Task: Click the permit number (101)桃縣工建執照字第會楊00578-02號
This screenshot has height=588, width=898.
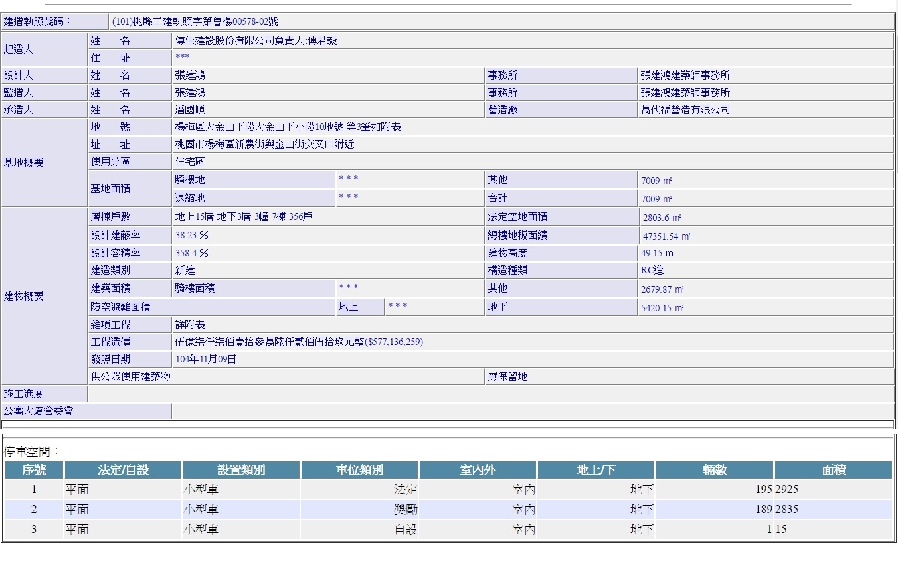Action: tap(195, 21)
